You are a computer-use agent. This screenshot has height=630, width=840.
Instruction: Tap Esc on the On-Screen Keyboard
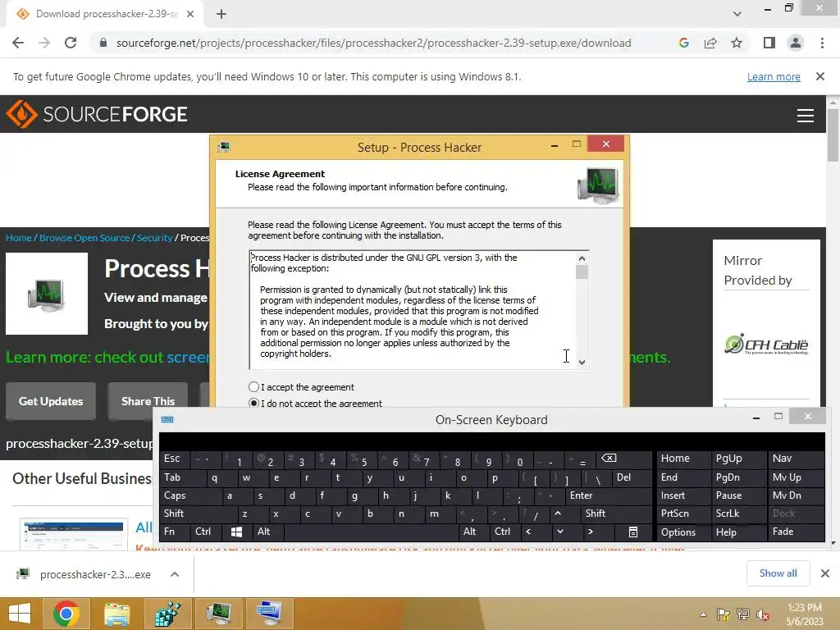[x=175, y=459]
